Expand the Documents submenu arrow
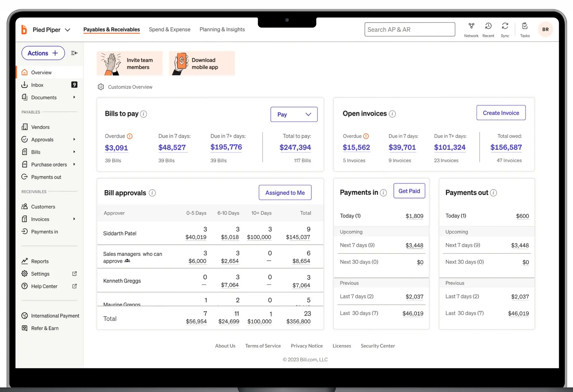This screenshot has width=573, height=392. click(x=74, y=97)
